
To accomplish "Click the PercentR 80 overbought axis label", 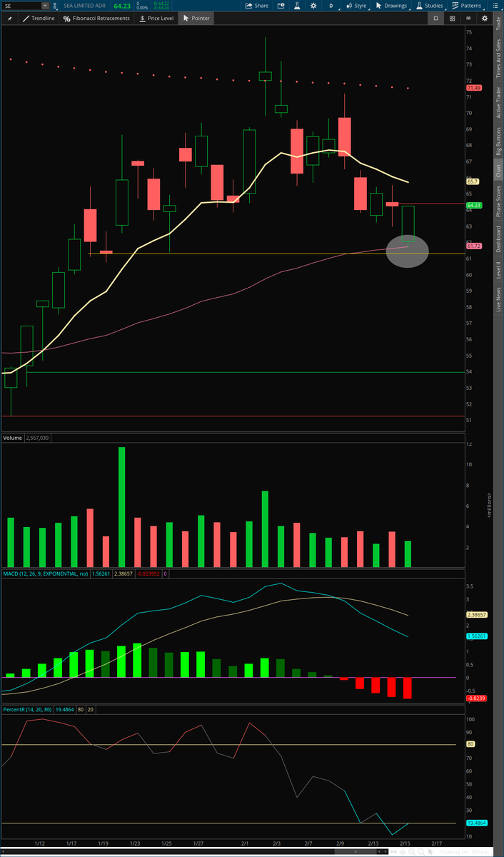I will [x=470, y=744].
